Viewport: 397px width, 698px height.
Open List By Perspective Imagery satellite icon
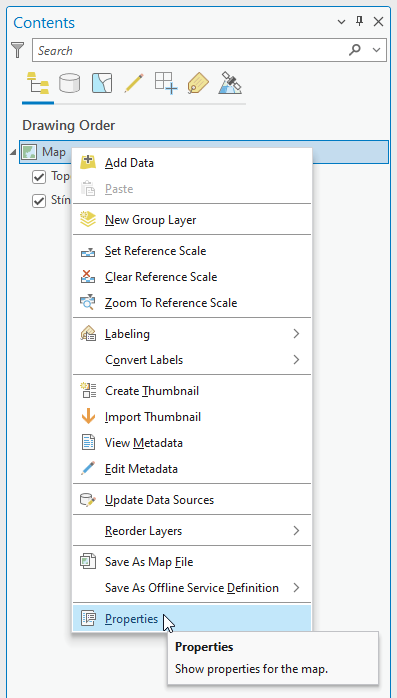[230, 83]
